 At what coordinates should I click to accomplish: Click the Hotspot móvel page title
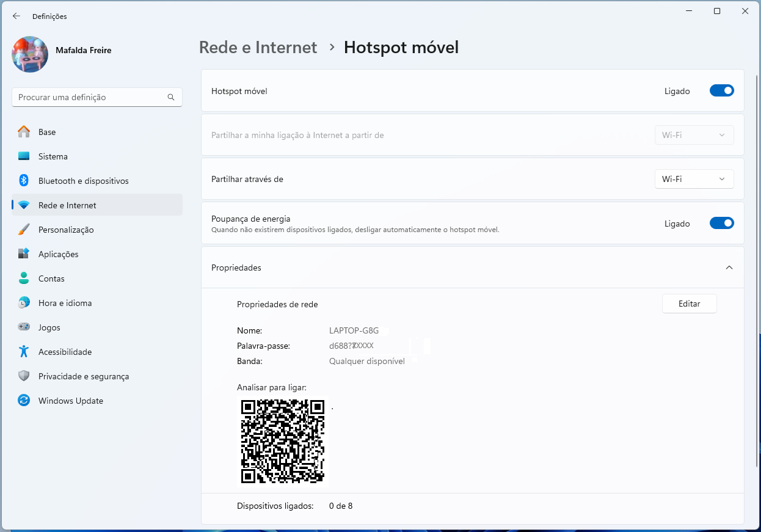[x=401, y=48]
